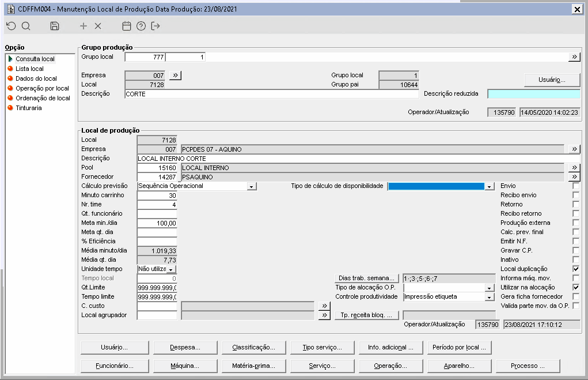The height and width of the screenshot is (380, 588).
Task: Toggle Gravar C.P. checkbox
Action: tap(576, 250)
